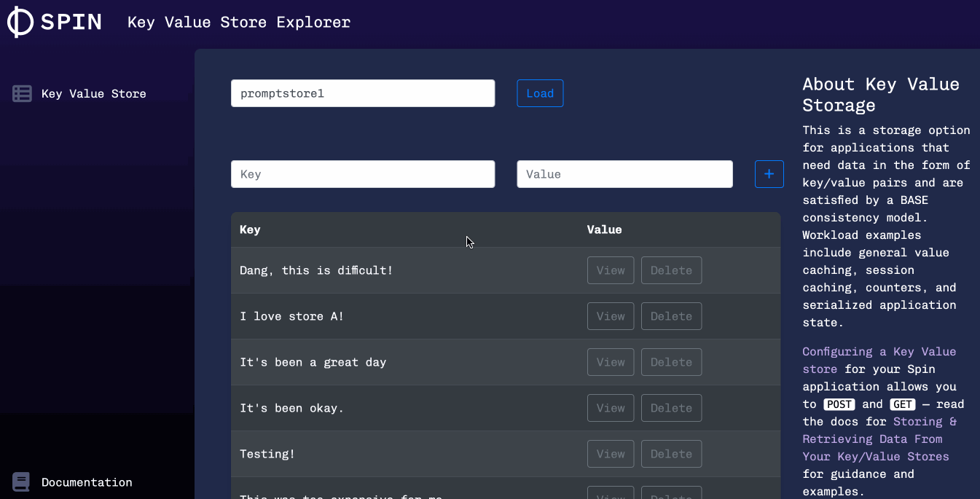Select the 'Dang, this is difficult!' row text

[316, 270]
